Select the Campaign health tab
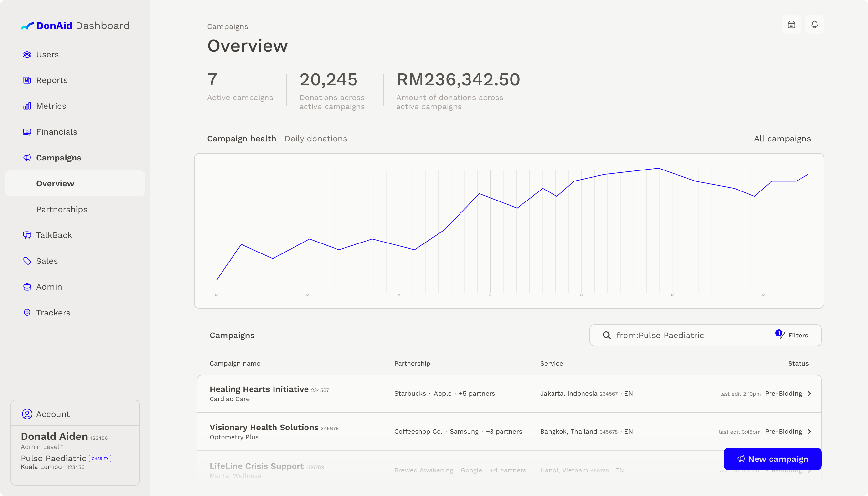Screen dimensions: 868x496 (x=241, y=139)
